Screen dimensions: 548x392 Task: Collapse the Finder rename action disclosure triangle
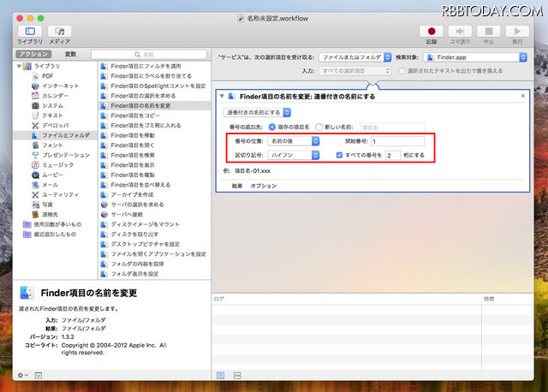222,96
